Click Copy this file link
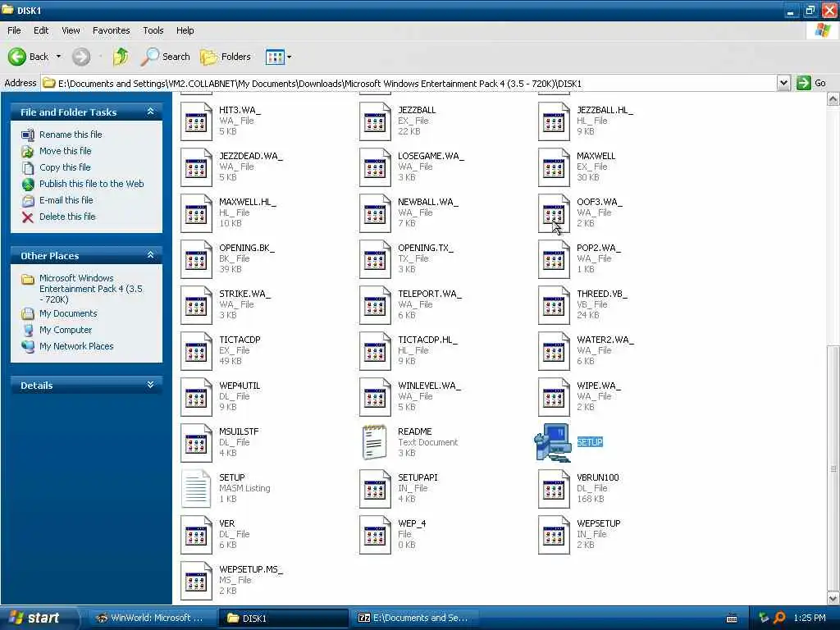The height and width of the screenshot is (630, 840). coord(65,167)
